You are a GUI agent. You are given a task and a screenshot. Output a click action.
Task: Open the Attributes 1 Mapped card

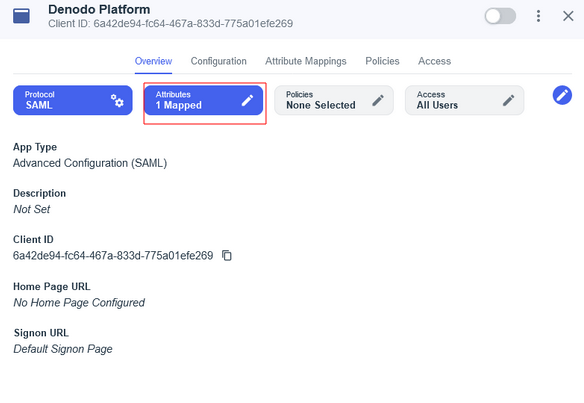(x=203, y=100)
